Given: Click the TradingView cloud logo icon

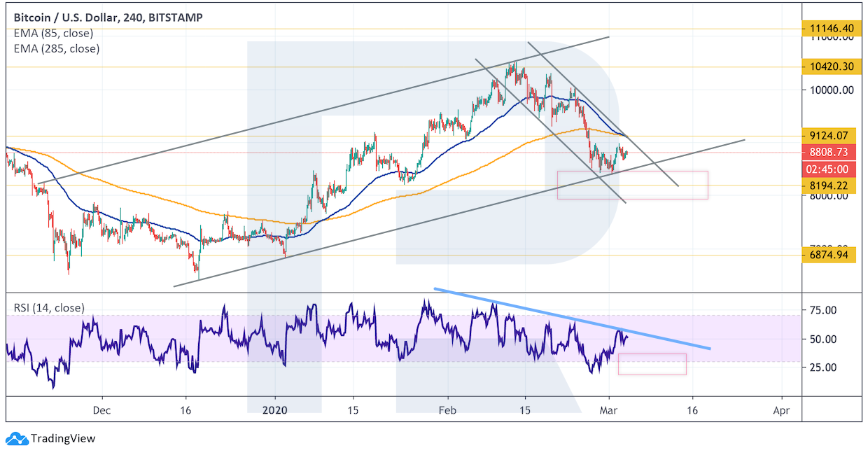Looking at the screenshot, I should click(17, 439).
